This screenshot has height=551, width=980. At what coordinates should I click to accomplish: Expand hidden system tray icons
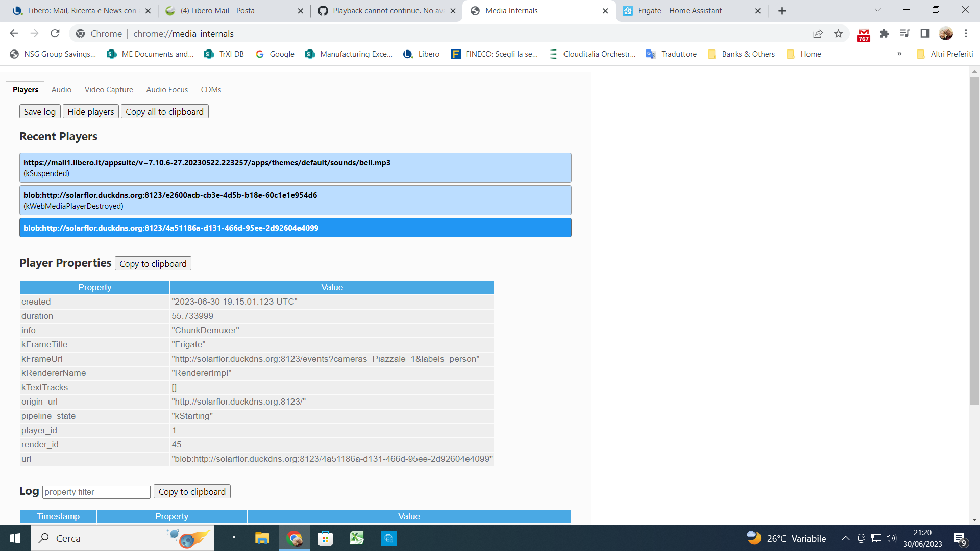click(x=845, y=538)
